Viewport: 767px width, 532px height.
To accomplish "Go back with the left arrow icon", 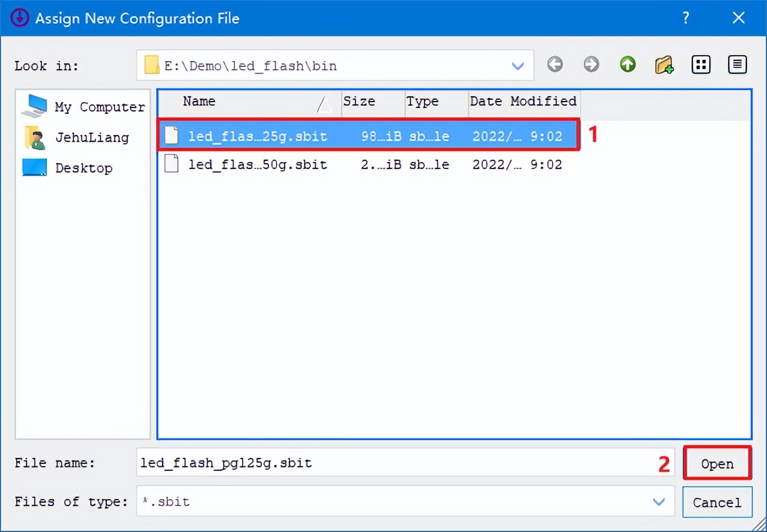I will 555,65.
